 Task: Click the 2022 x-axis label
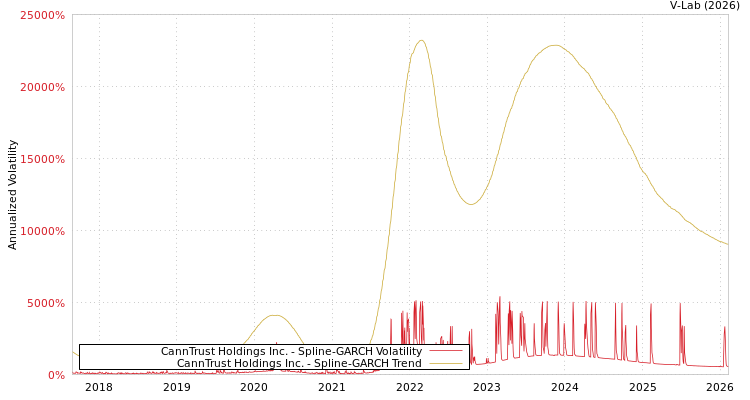point(409,387)
